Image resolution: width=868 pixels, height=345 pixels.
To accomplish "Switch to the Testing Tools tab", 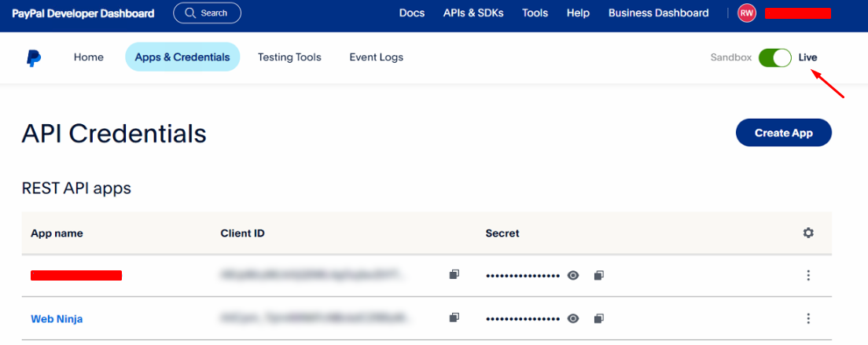I will coord(289,57).
